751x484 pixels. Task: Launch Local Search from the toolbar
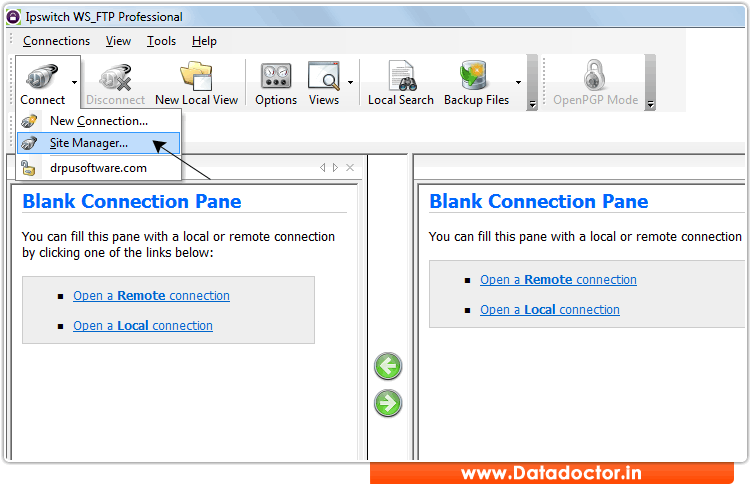click(401, 82)
